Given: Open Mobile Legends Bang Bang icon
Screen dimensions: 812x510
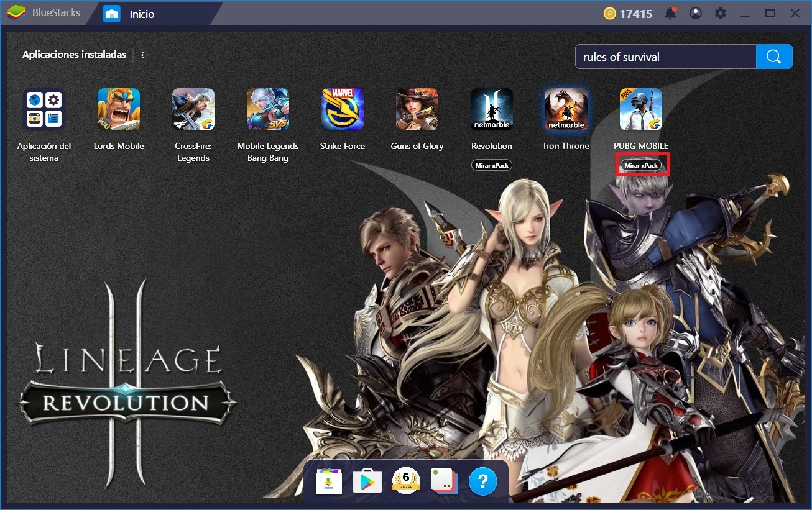Looking at the screenshot, I should [268, 109].
